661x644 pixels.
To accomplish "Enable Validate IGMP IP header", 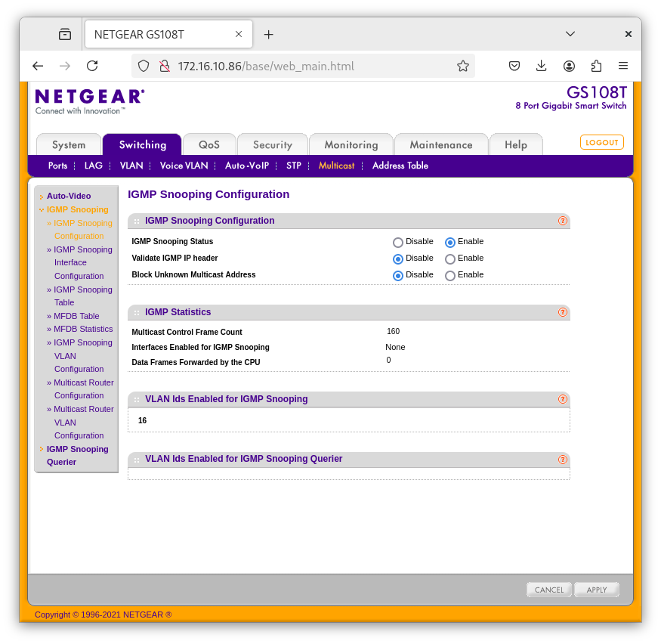I will [450, 259].
